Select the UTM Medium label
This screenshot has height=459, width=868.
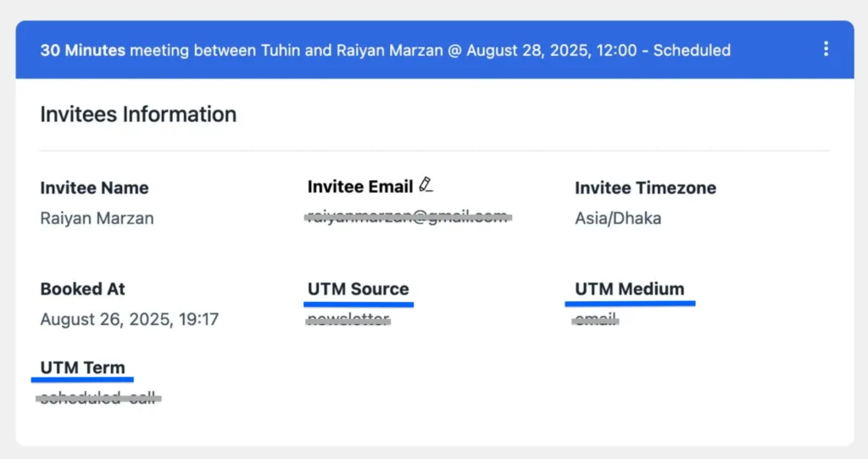point(630,288)
